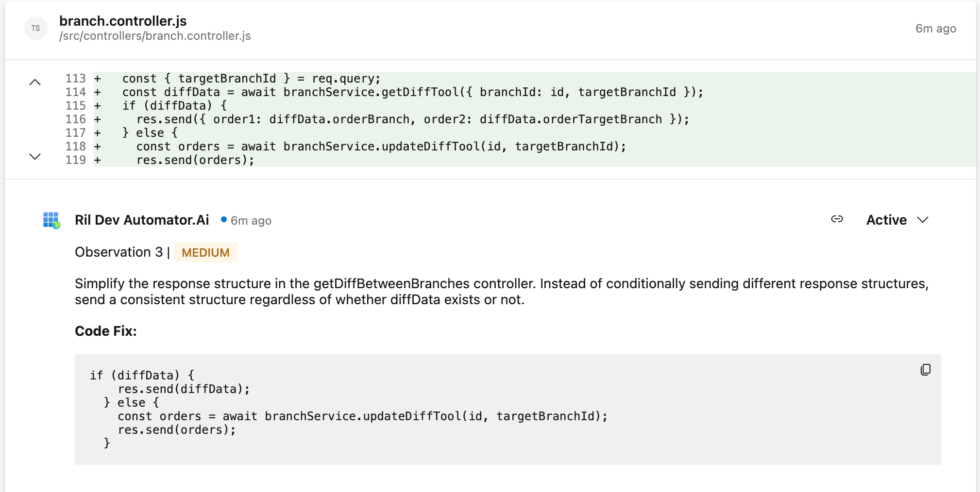Expand code context above line 113
The height and width of the screenshot is (492, 980).
click(35, 82)
